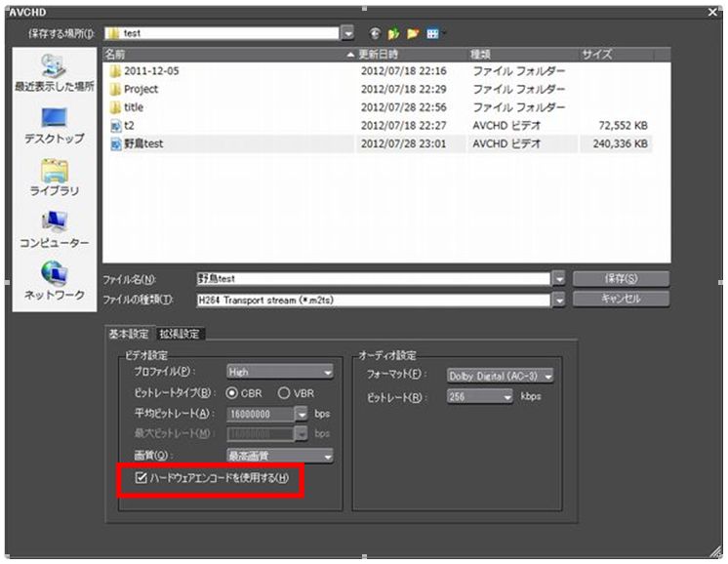
Task: Open ネットワーク in sidebar
Action: pos(55,281)
